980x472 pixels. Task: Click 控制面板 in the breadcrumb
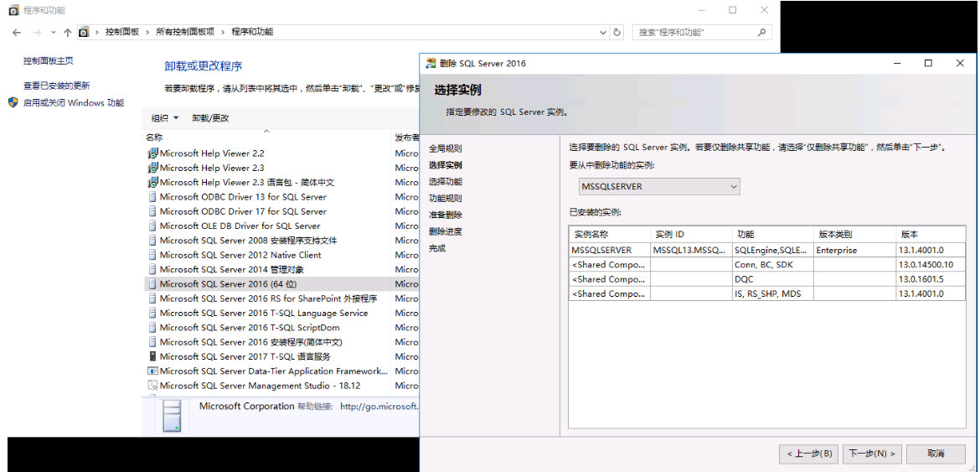click(x=122, y=32)
